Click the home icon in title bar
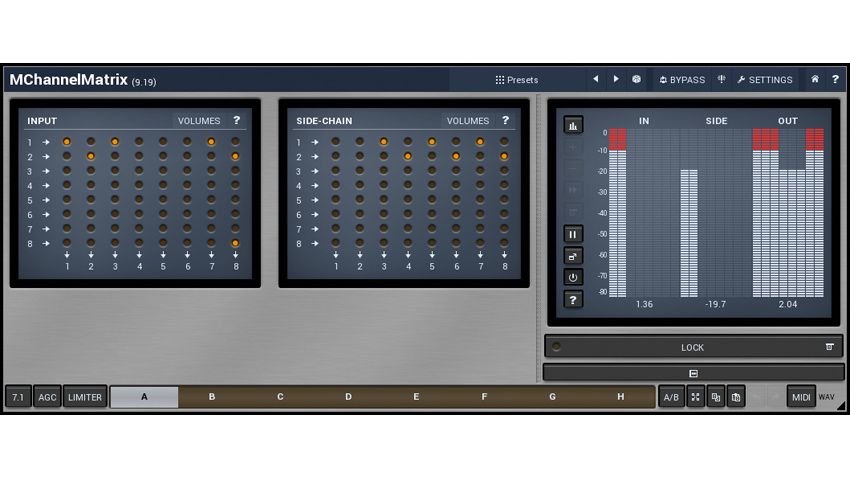This screenshot has width=850, height=478. 815,79
